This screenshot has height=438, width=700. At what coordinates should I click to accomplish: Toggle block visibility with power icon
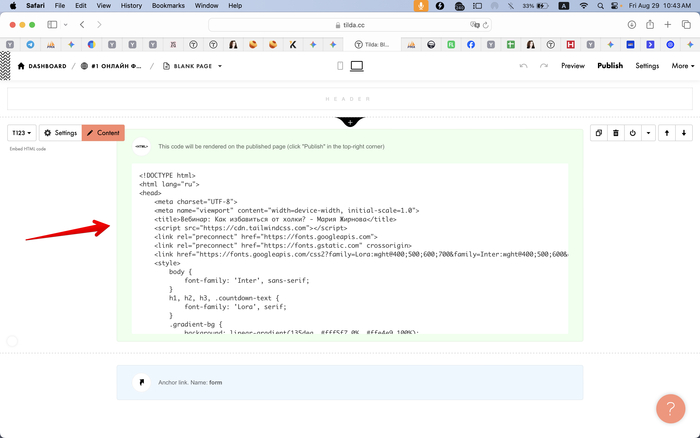click(x=633, y=132)
